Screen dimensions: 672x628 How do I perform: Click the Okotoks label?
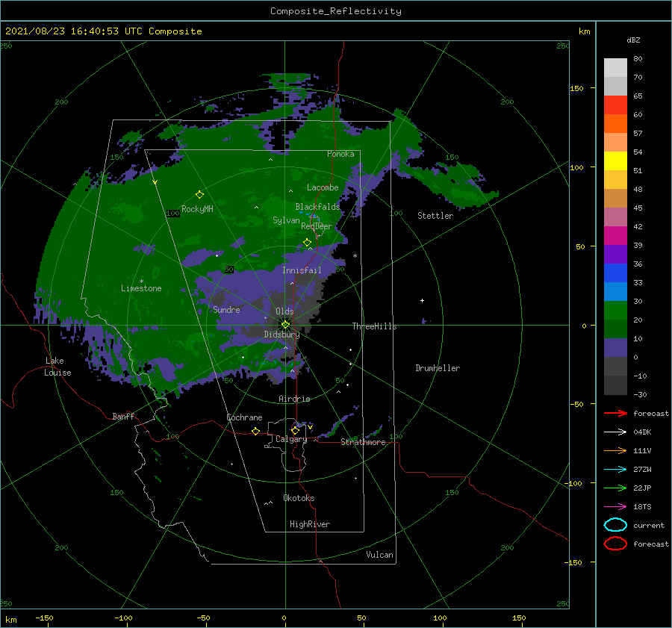pos(299,498)
